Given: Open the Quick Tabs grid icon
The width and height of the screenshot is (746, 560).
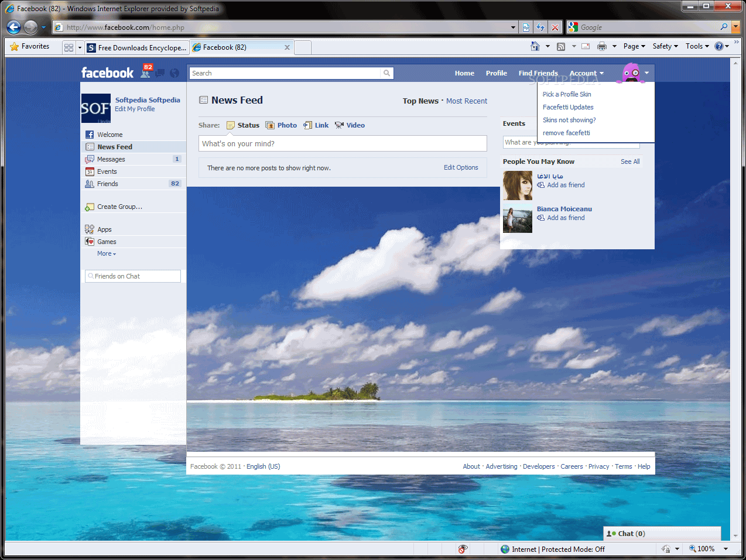Looking at the screenshot, I should [x=69, y=47].
